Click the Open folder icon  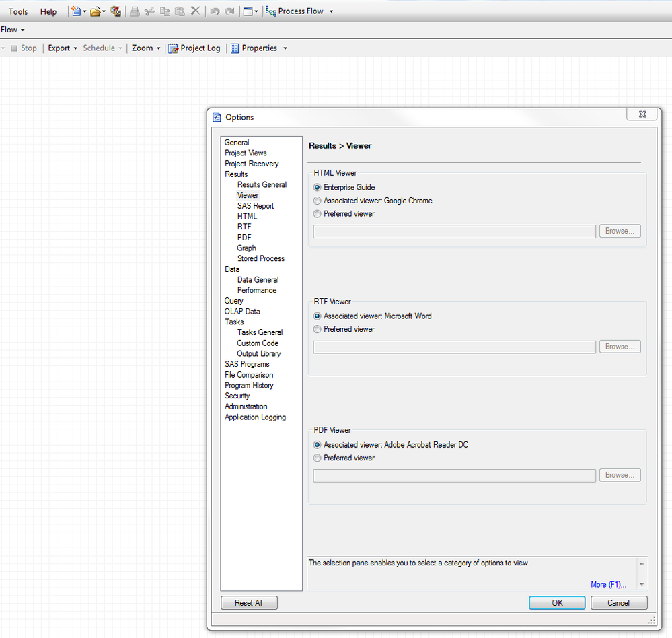tap(96, 11)
